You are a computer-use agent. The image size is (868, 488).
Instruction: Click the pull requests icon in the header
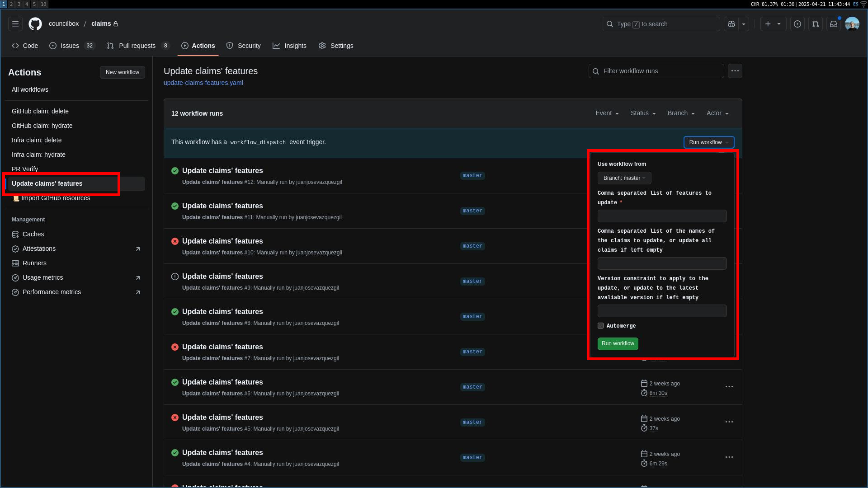815,24
